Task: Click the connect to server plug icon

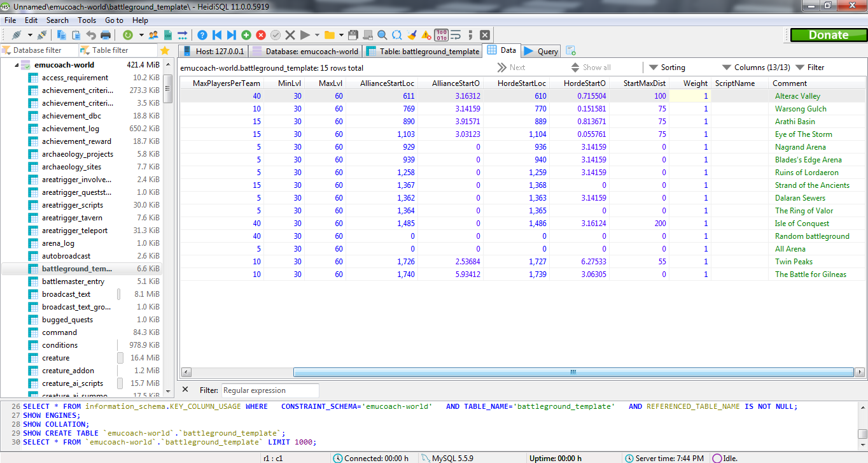Action: [17, 35]
